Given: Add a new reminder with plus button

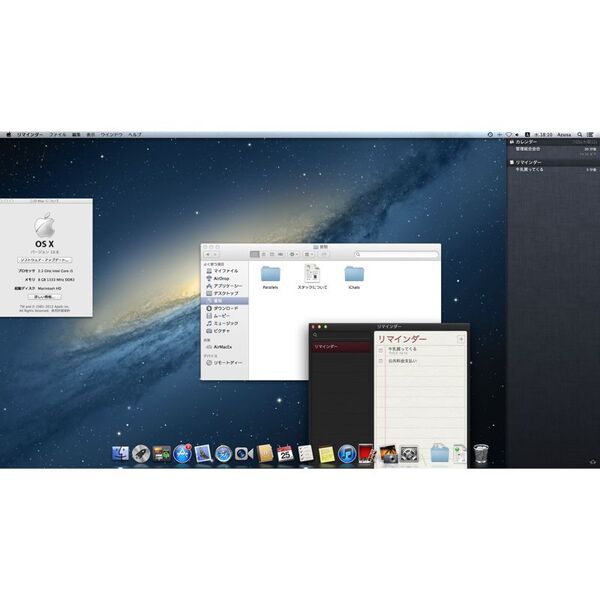Looking at the screenshot, I should coord(461,339).
